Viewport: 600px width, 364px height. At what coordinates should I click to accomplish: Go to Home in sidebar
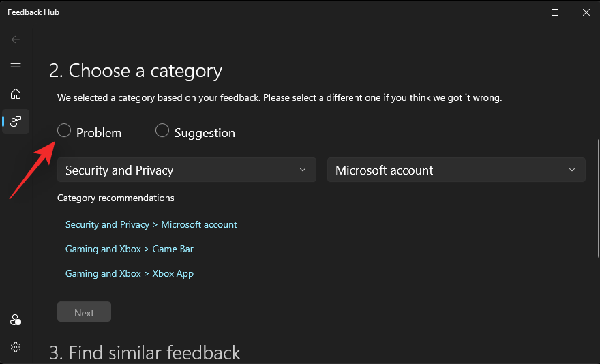16,94
